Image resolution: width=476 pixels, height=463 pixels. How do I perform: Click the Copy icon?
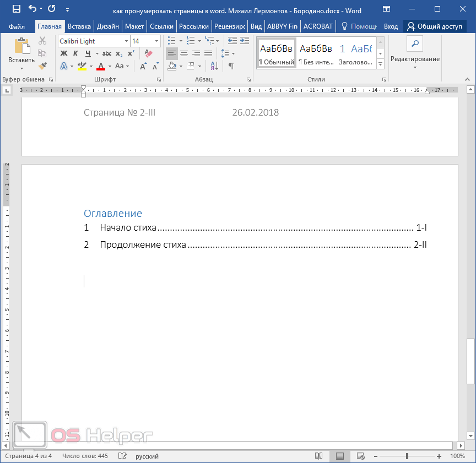tap(42, 53)
